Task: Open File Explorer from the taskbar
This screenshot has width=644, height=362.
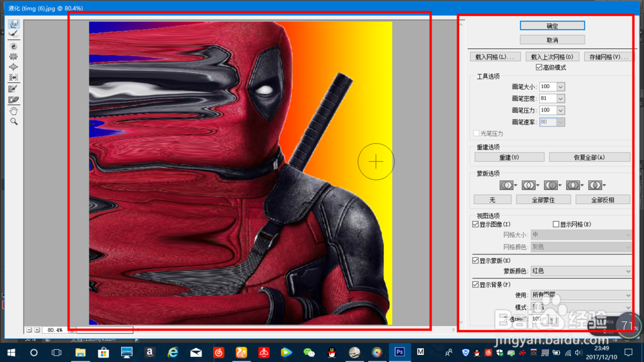Action: (80, 352)
